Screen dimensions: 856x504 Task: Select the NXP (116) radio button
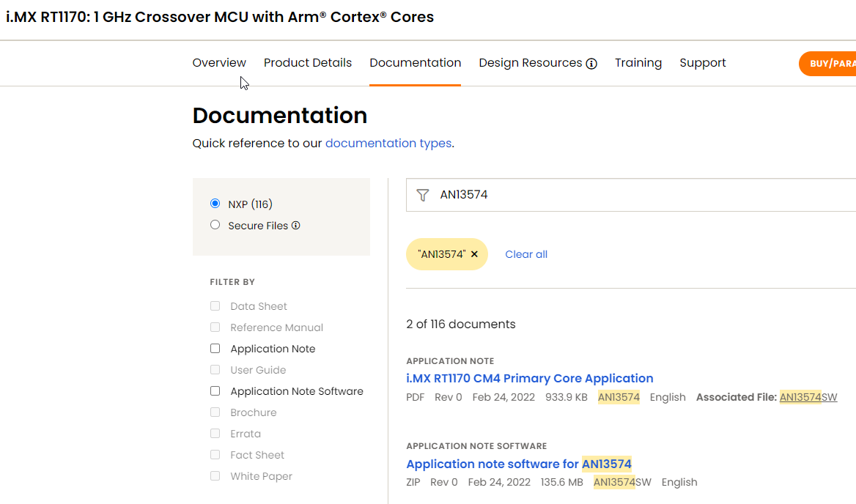click(215, 203)
